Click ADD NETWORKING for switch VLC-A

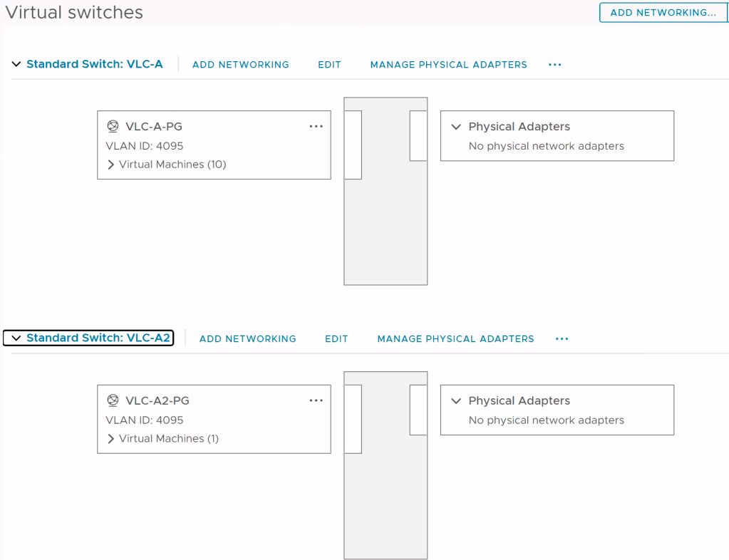[x=241, y=65]
